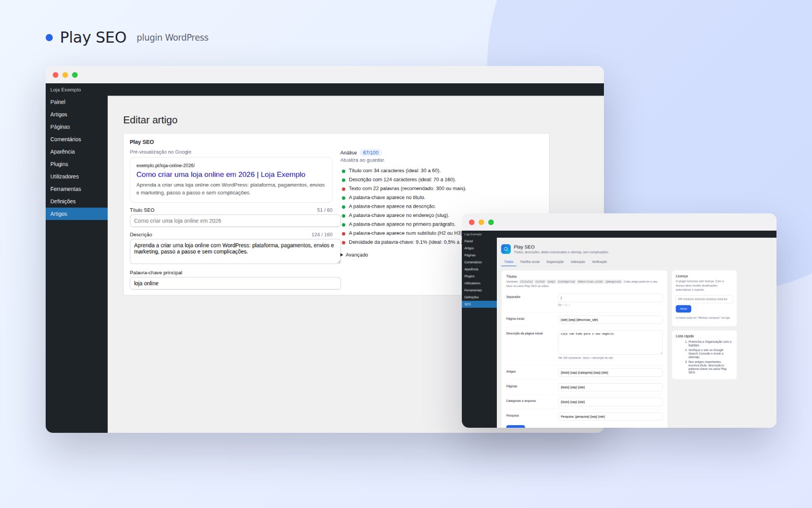Edit the Categorias e arquivos template field
Image resolution: width=812 pixels, height=508 pixels.
tap(610, 402)
